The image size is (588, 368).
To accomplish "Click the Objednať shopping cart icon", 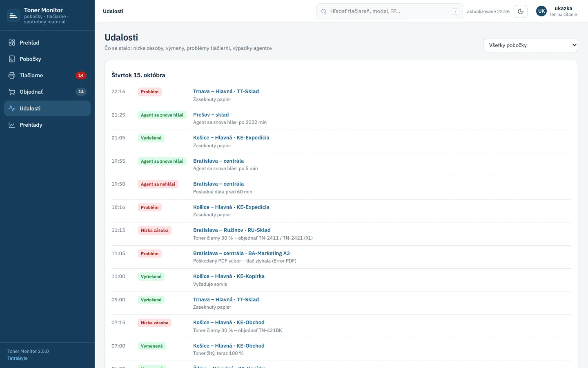I will [12, 92].
